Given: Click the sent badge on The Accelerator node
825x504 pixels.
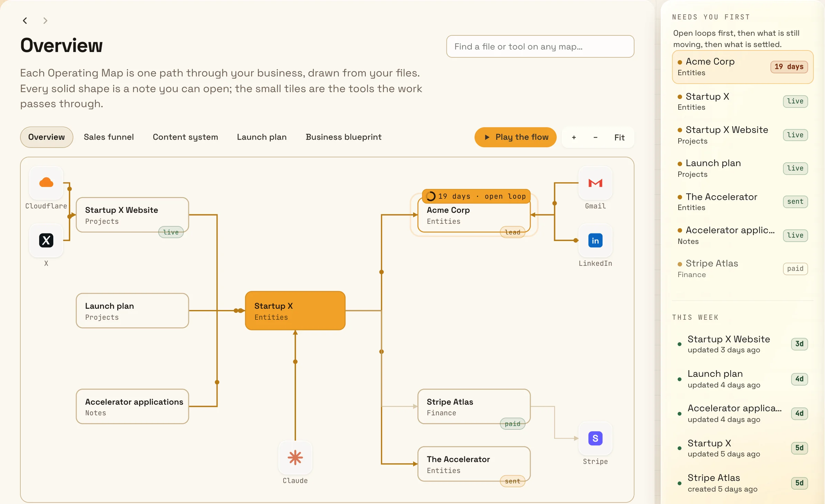Looking at the screenshot, I should tap(513, 481).
